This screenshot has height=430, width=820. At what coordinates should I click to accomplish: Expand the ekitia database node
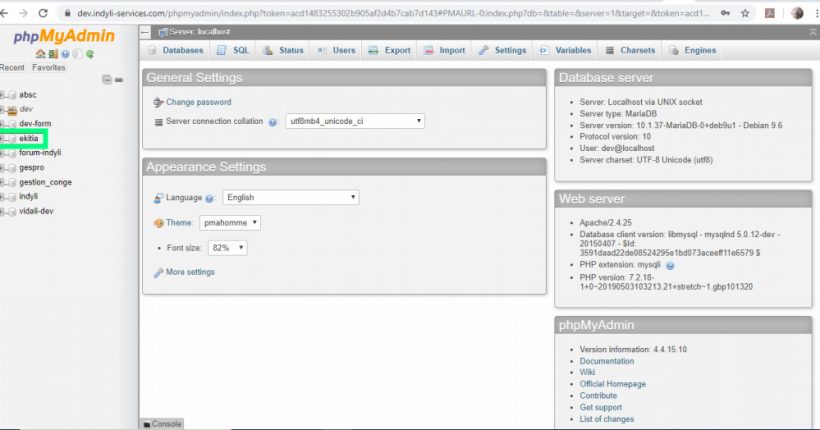pos(2,139)
